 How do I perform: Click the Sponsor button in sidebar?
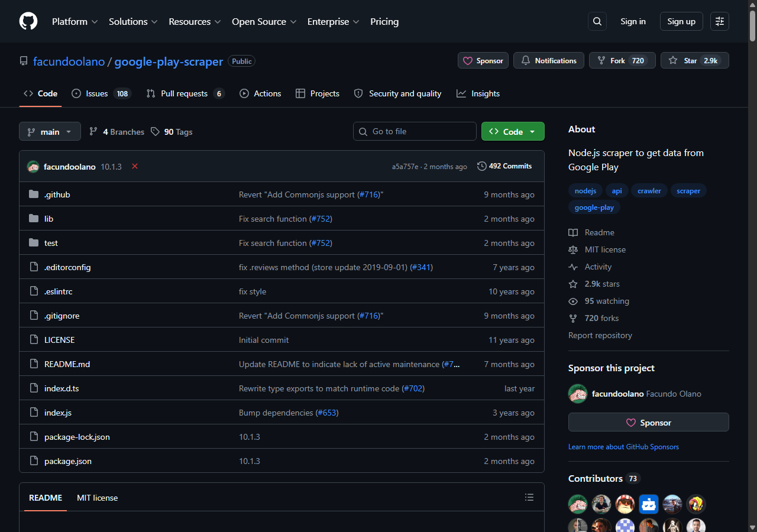coord(649,423)
